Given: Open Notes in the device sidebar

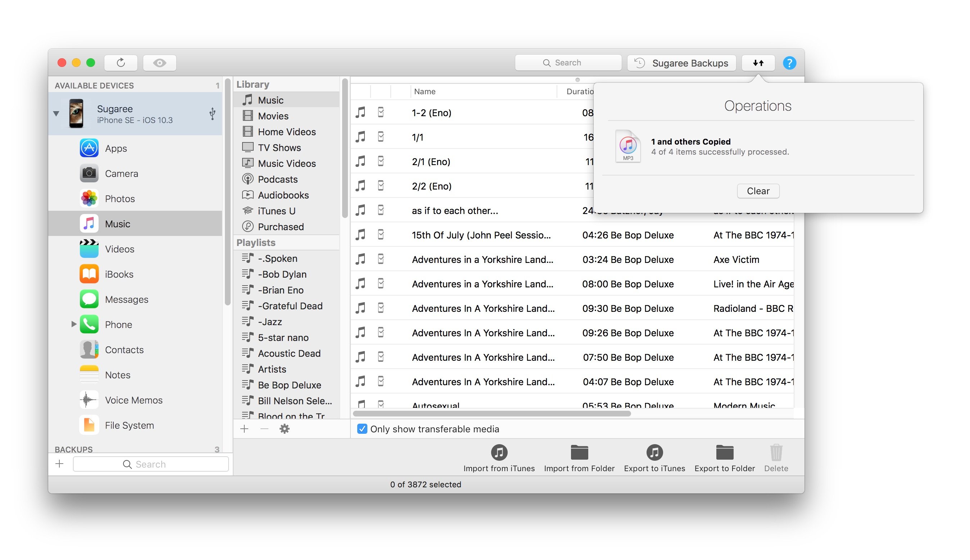Looking at the screenshot, I should point(135,375).
